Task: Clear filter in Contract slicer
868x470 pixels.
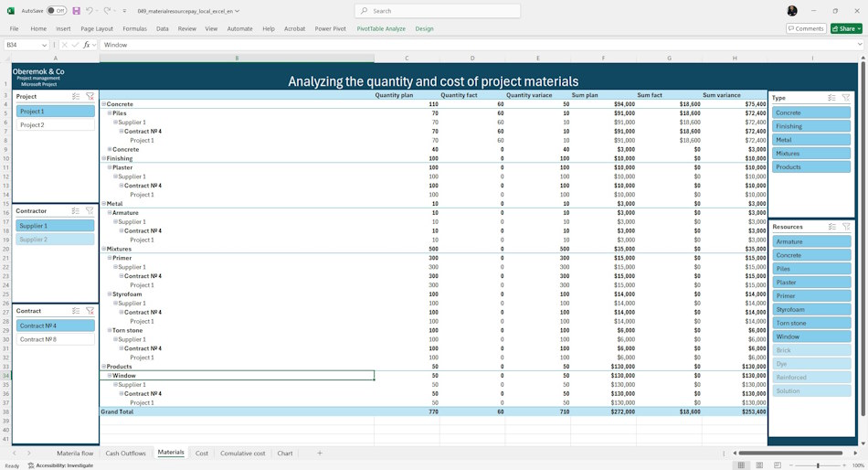Action: [90, 311]
